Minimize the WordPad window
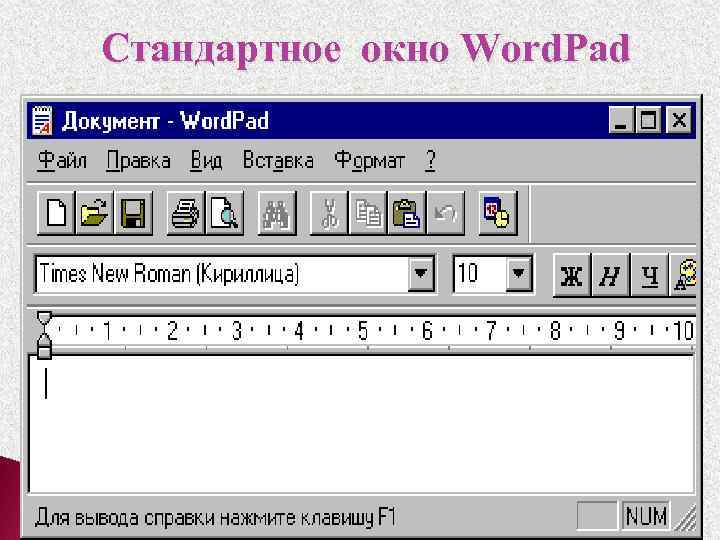Screen dimensions: 720x540 [x=622, y=120]
